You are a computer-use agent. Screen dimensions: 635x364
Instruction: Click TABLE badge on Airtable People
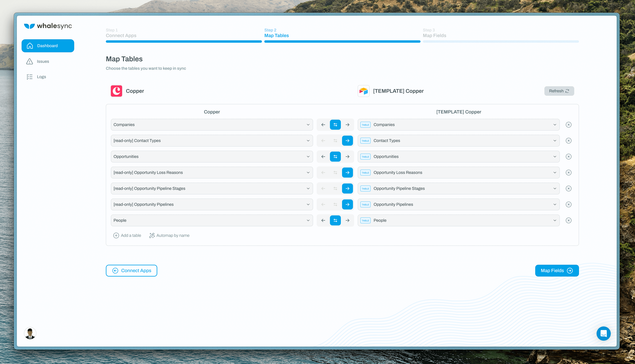(365, 221)
